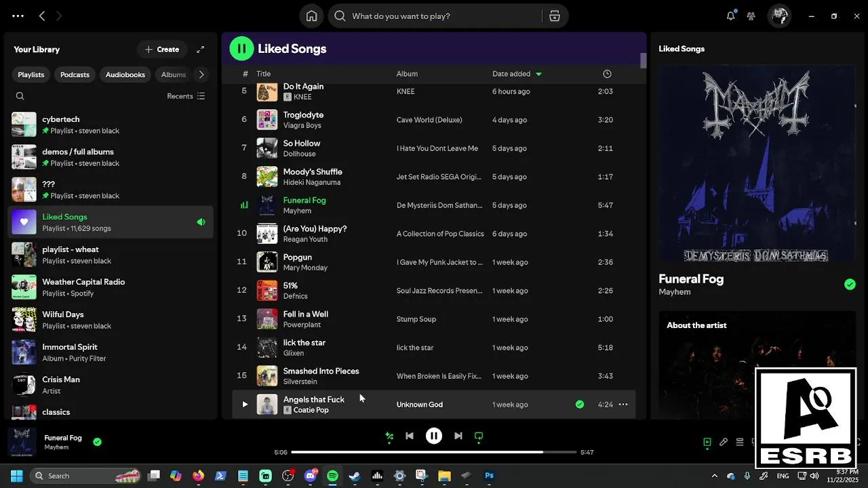This screenshot has width=868, height=488.
Task: Click the track list vertical scrollbar
Action: (644, 60)
